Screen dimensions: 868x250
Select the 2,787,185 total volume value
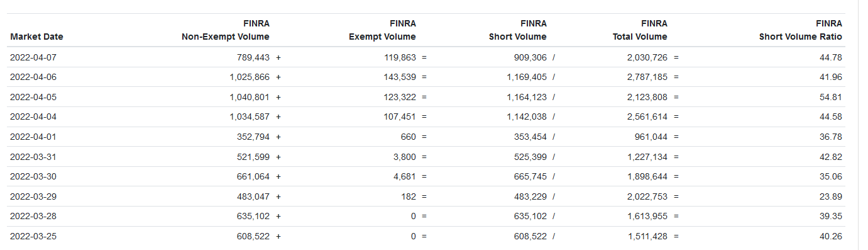click(647, 77)
